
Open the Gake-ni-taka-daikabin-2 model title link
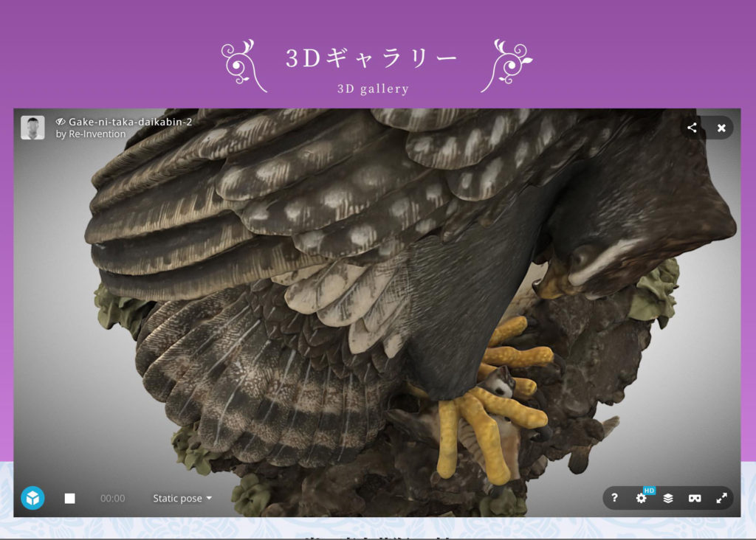point(131,122)
